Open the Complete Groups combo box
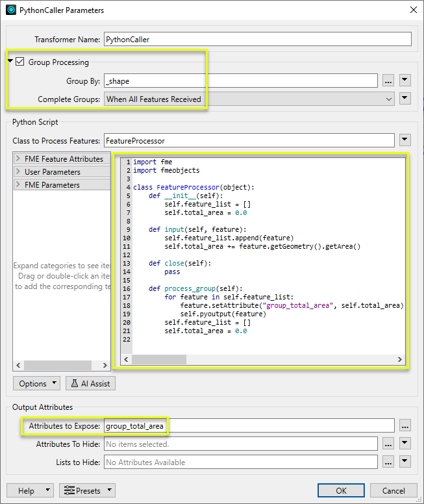 (x=249, y=99)
